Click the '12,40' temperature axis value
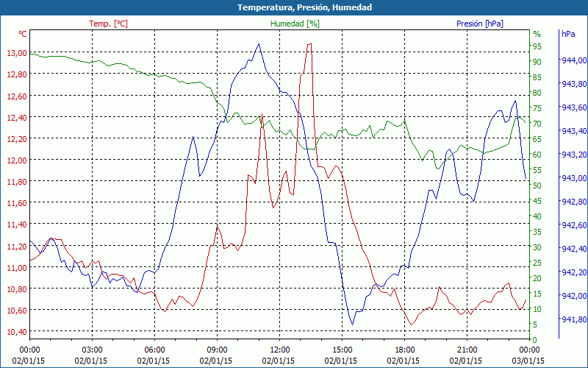The width and height of the screenshot is (588, 368). (17, 118)
